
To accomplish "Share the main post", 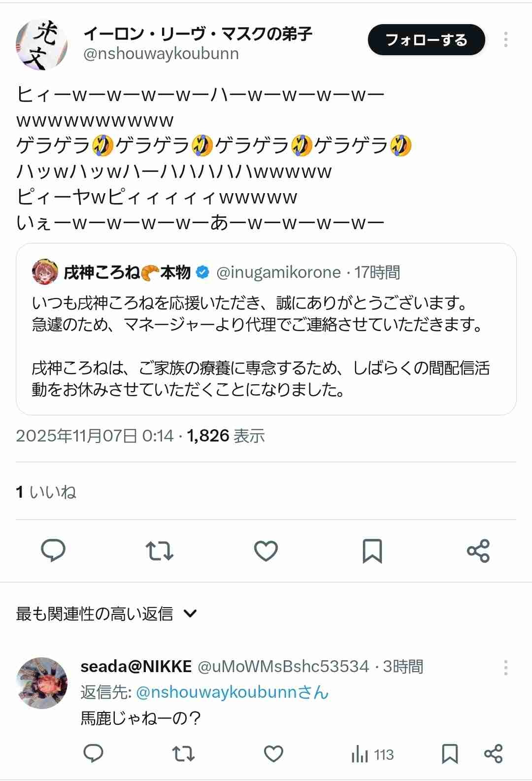I will [x=478, y=550].
